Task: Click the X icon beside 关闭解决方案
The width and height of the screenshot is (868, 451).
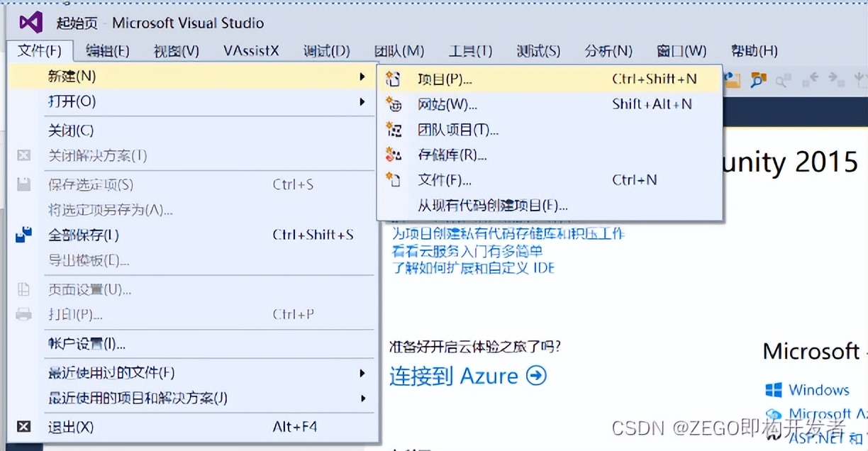Action: point(24,155)
